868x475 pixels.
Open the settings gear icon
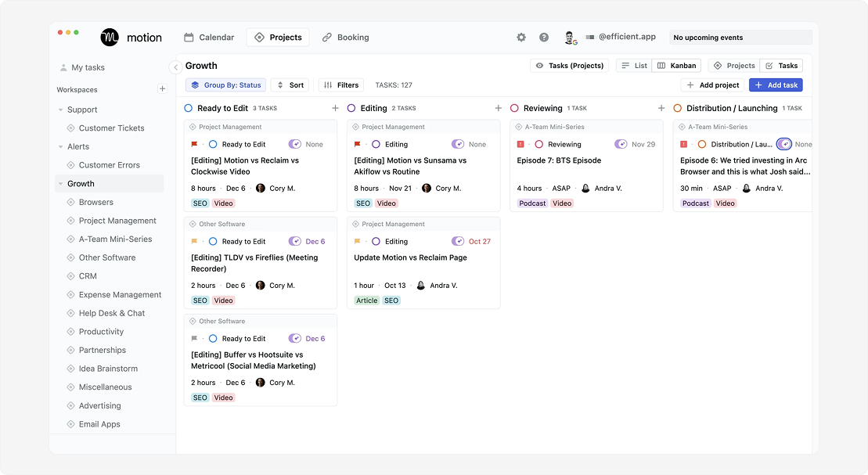(521, 37)
